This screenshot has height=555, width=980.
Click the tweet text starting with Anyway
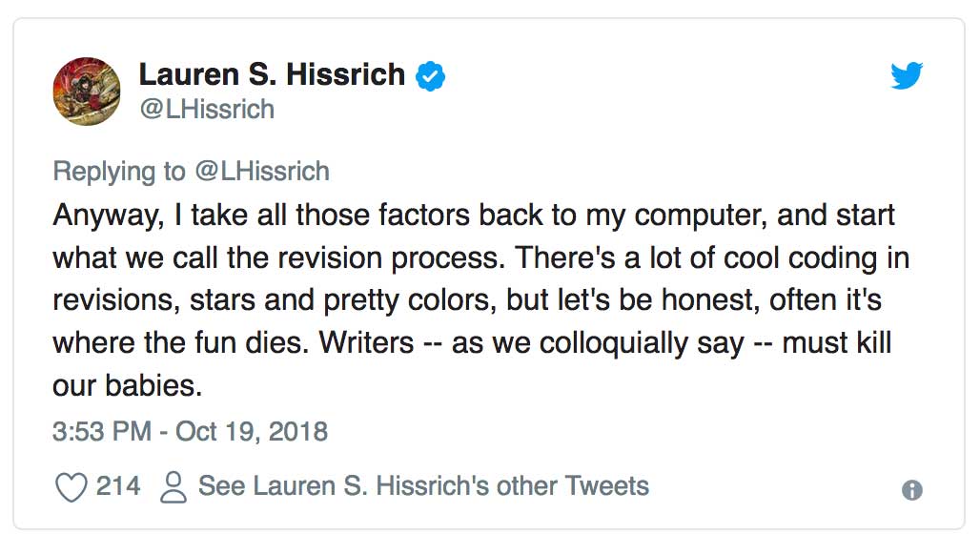[x=481, y=300]
